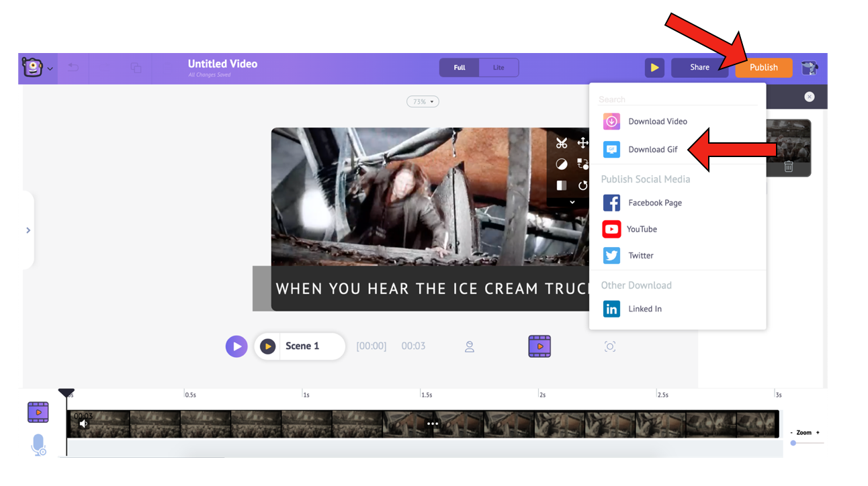The height and width of the screenshot is (486, 868).
Task: Select Download Video option
Action: 657,121
